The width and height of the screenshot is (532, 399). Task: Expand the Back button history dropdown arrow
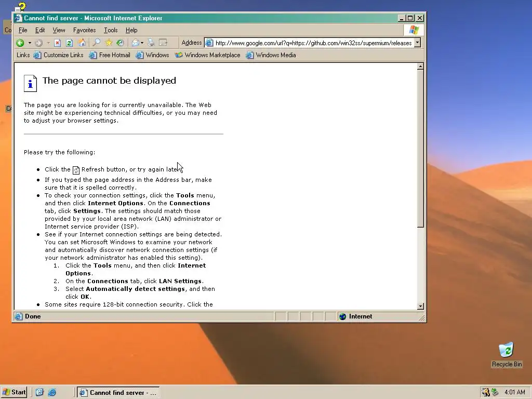pyautogui.click(x=30, y=43)
